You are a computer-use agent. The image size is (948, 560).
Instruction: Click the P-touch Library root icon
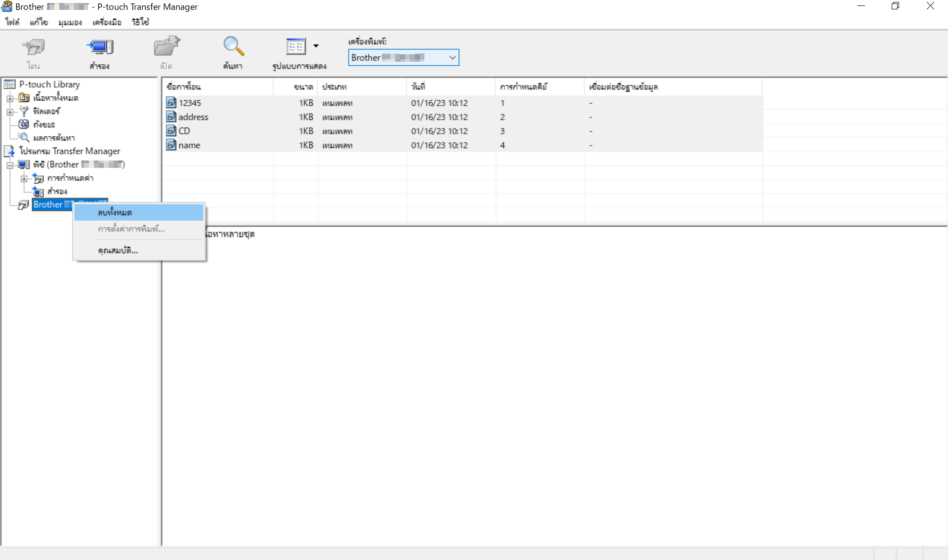point(9,84)
